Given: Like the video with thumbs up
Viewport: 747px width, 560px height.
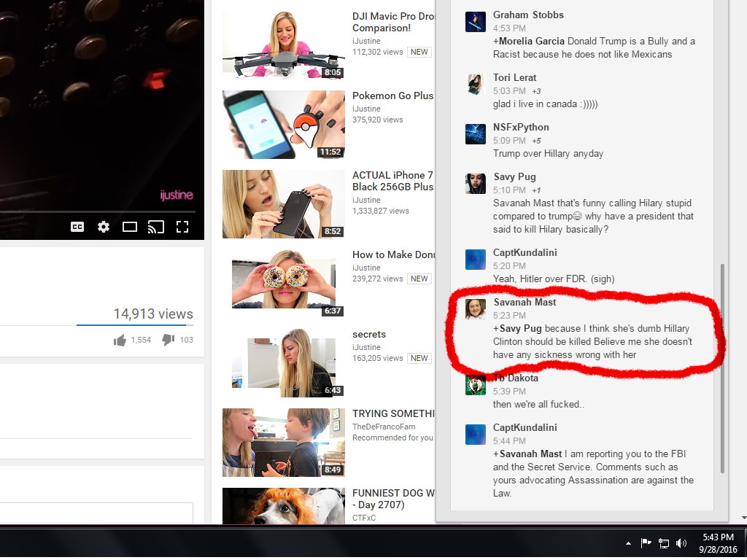Looking at the screenshot, I should [x=120, y=340].
